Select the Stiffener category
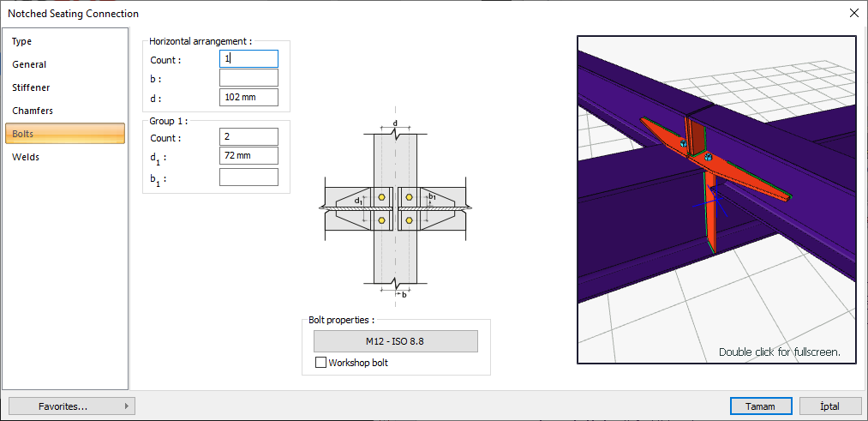 (x=31, y=87)
